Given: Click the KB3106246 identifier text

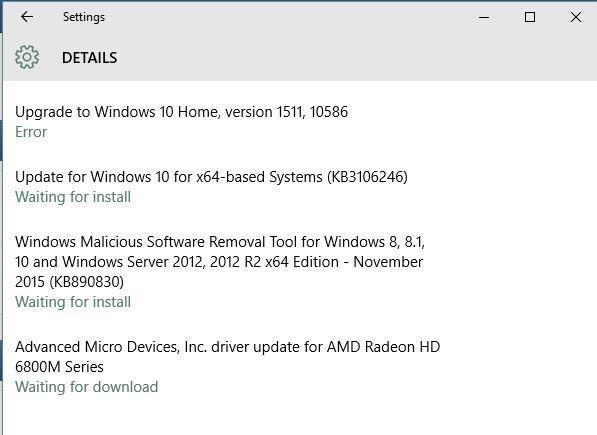Looking at the screenshot, I should [367, 177].
